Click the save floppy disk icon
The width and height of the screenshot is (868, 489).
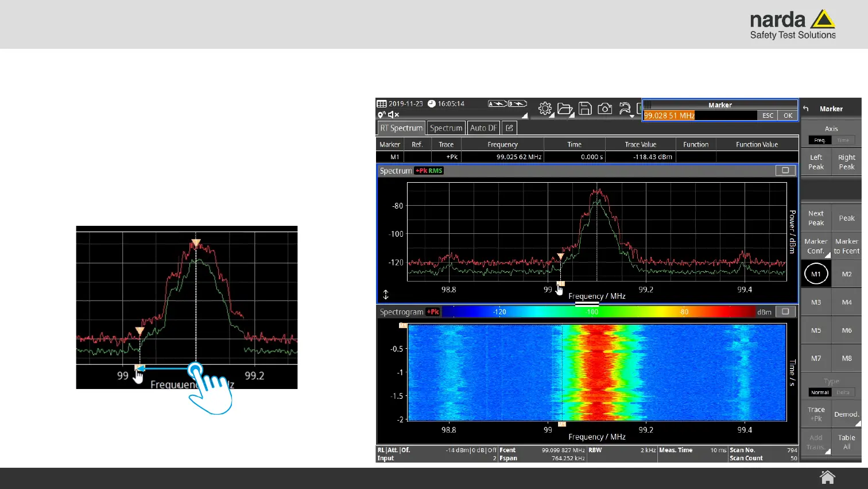[585, 109]
